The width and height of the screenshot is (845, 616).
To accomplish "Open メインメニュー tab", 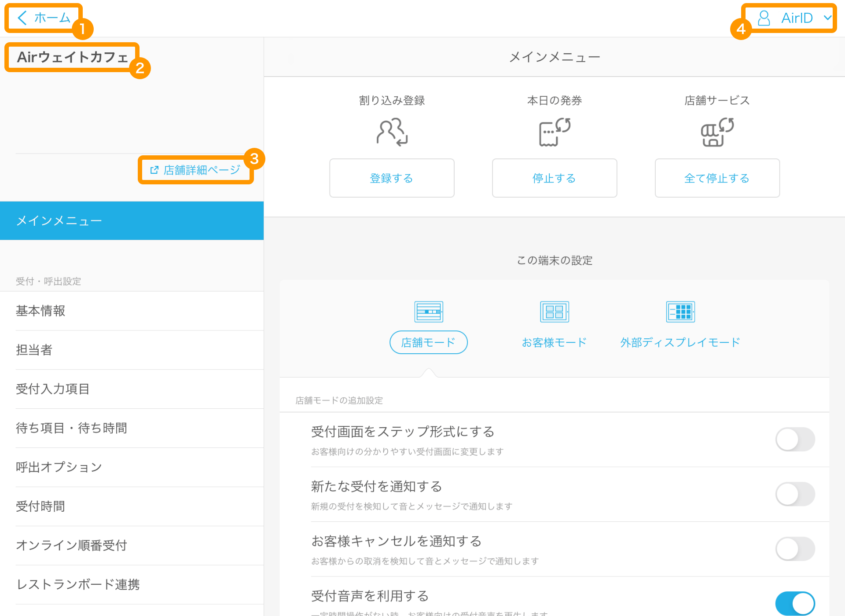I will tap(131, 220).
